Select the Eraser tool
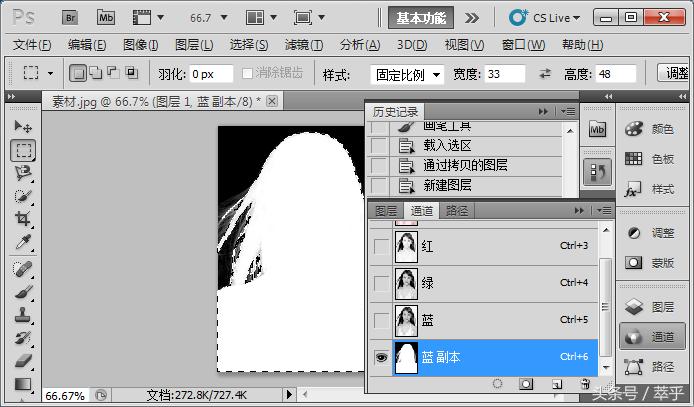Screen dimensions: 694x407 pyautogui.click(x=23, y=361)
